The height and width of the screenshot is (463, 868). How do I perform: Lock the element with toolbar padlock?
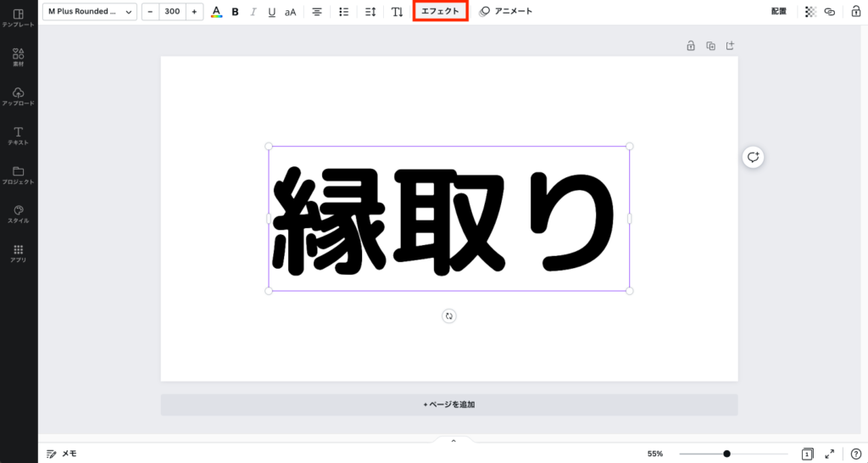pyautogui.click(x=855, y=12)
